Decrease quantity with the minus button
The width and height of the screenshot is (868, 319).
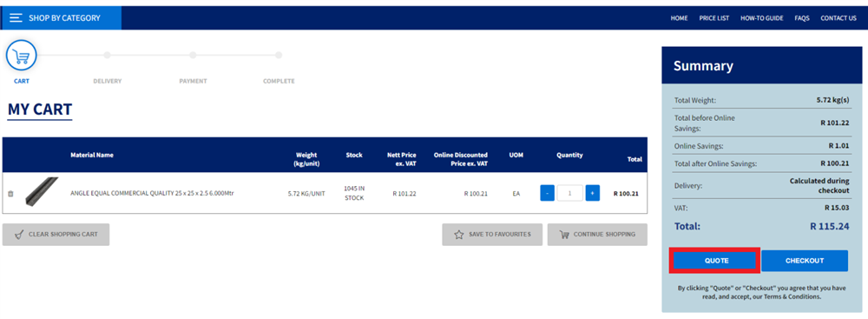point(547,193)
